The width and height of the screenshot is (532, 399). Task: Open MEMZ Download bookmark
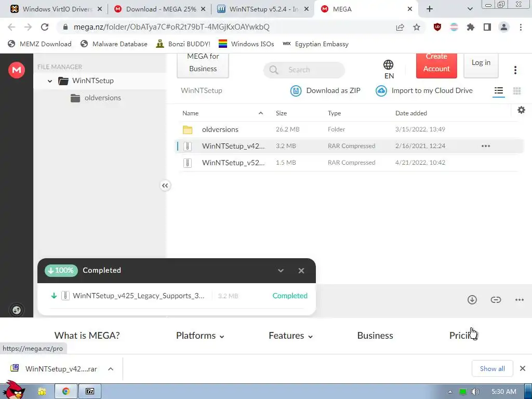click(39, 44)
